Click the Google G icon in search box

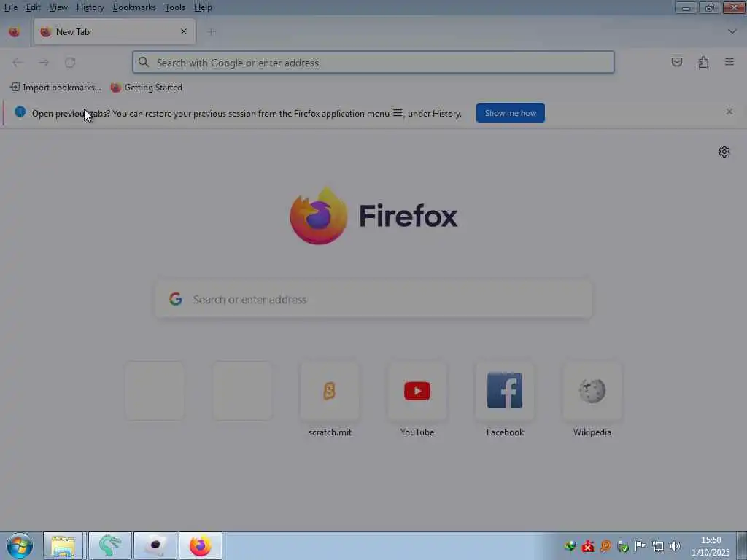(x=176, y=299)
